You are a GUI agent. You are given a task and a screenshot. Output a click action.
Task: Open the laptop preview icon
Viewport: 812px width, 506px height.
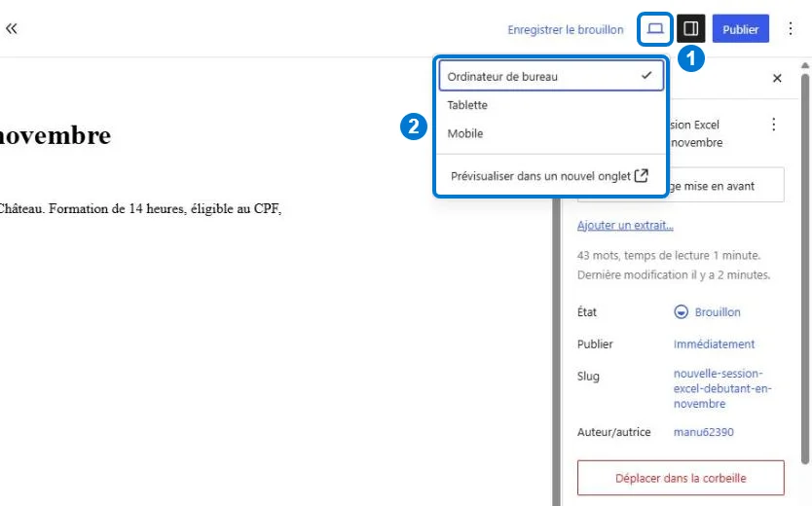point(655,28)
